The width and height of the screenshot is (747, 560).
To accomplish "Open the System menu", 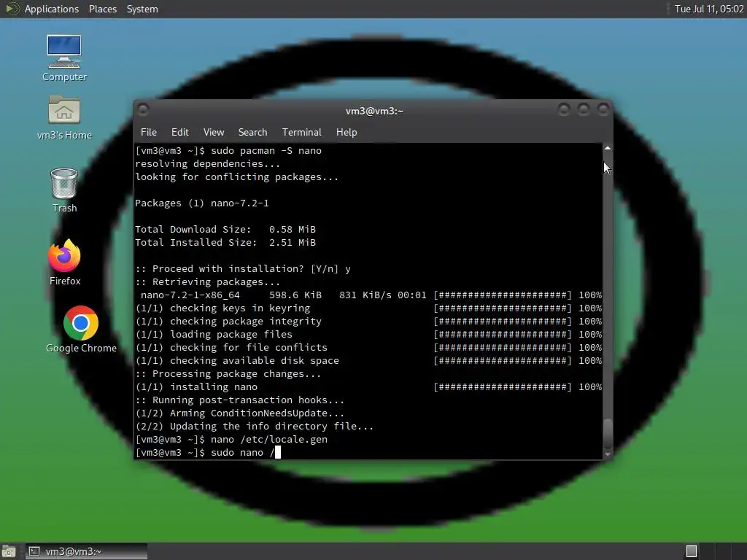I will click(142, 9).
